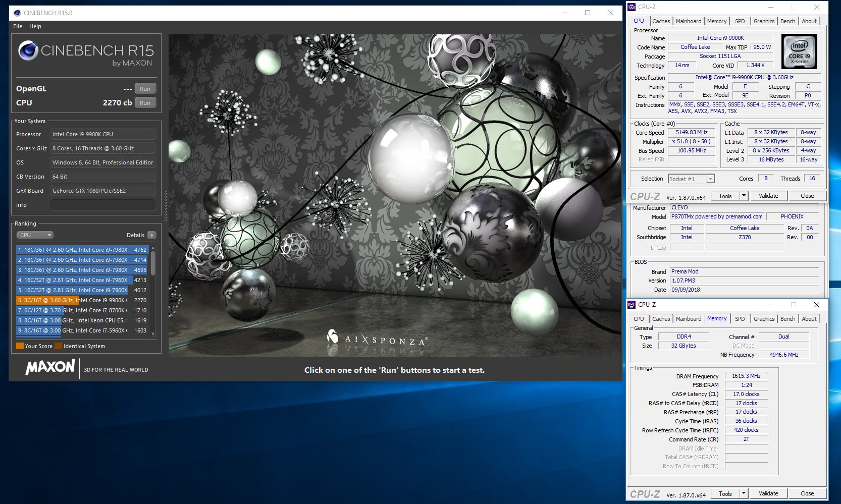Select ranking row 7 i7-8700K score 1710
This screenshot has height=504, width=841.
(82, 310)
